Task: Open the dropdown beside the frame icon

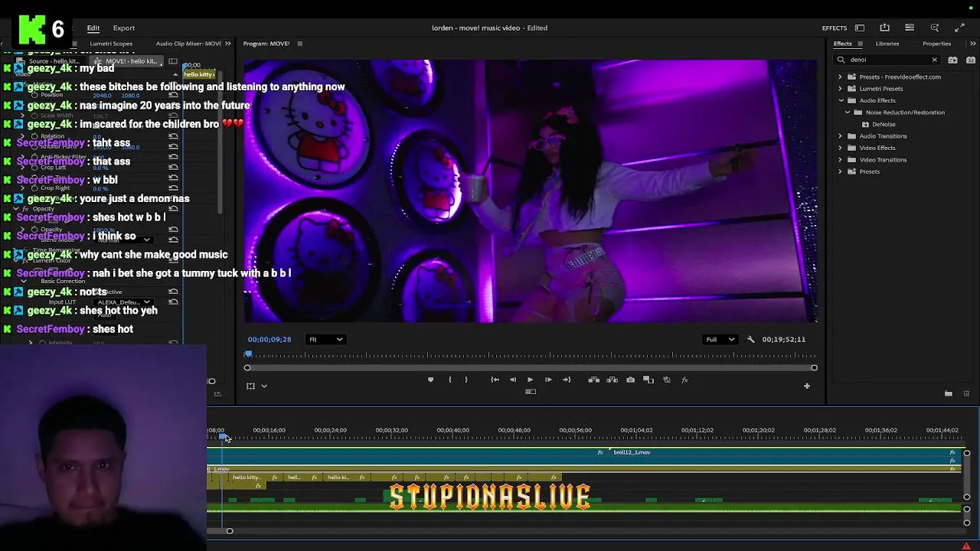Action: point(264,386)
